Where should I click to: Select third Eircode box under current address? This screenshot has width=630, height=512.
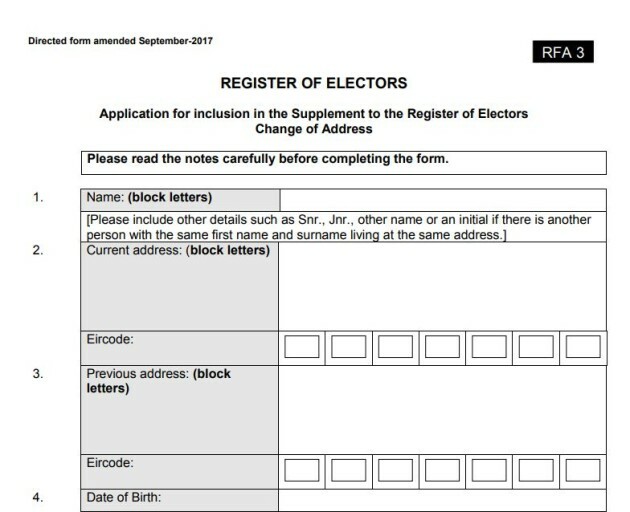pos(396,347)
